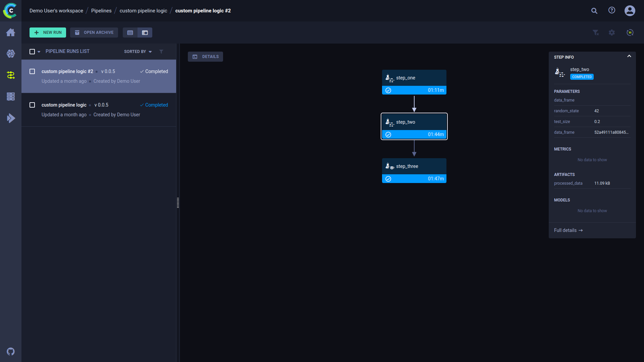This screenshot has width=644, height=362.
Task: Collapse the Step Info panel
Action: [x=629, y=56]
